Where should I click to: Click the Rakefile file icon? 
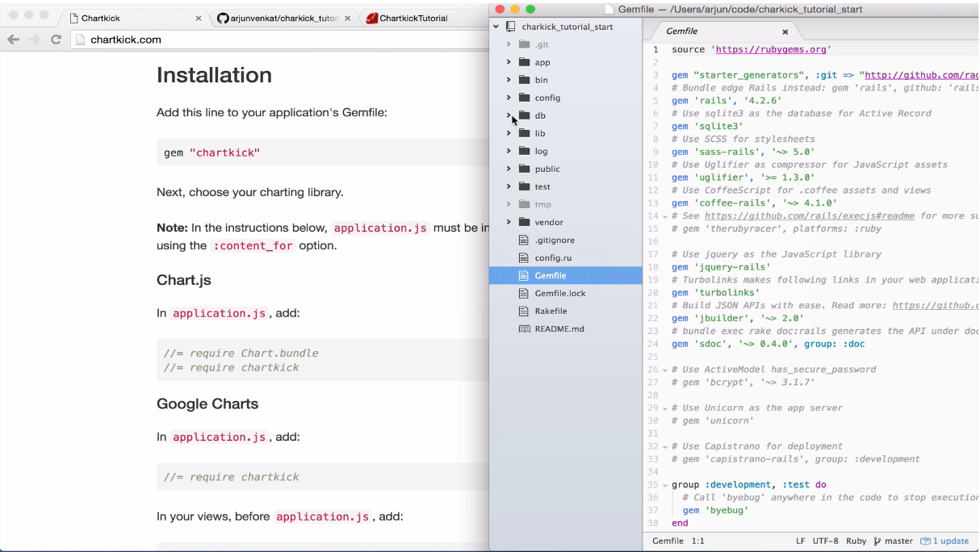tap(524, 311)
